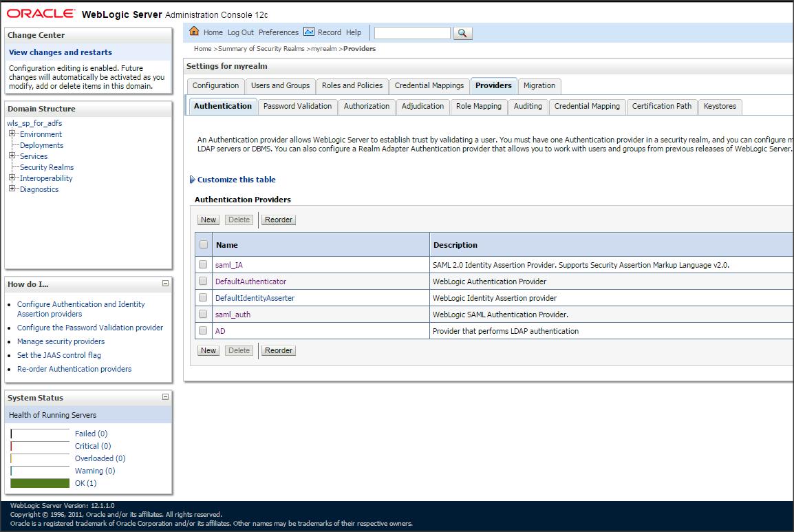Tick the AD provider checkbox
This screenshot has height=532, width=794.
click(203, 330)
